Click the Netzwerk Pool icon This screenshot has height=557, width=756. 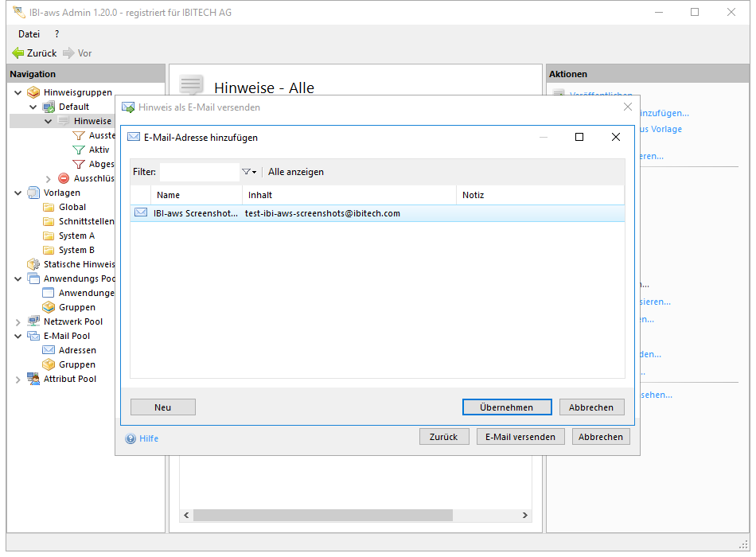click(33, 321)
